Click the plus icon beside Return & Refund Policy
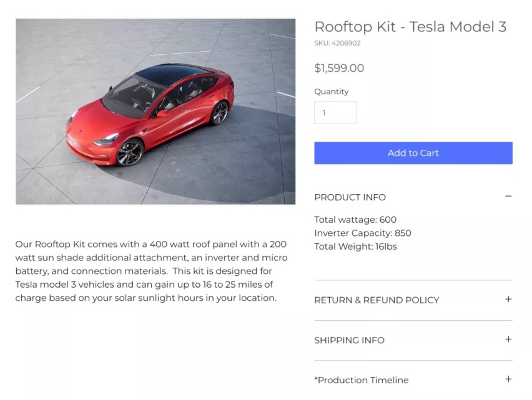532x400 pixels. click(508, 299)
